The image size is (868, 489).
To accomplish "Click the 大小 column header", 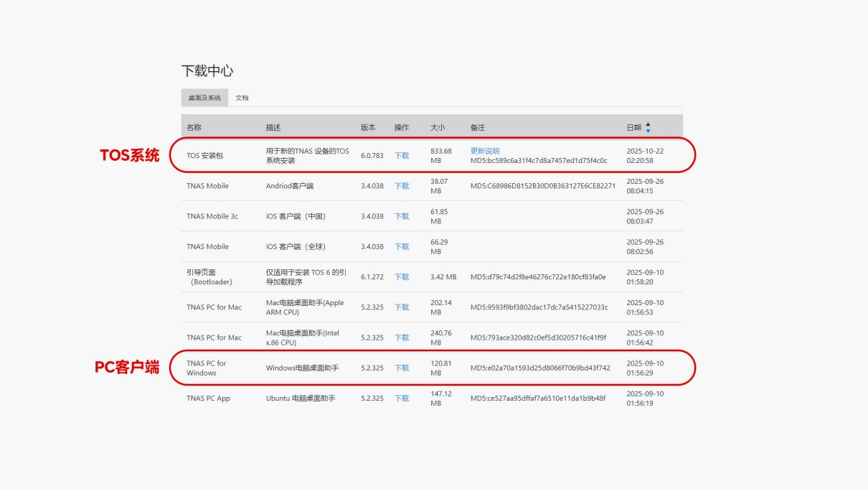I will [438, 127].
